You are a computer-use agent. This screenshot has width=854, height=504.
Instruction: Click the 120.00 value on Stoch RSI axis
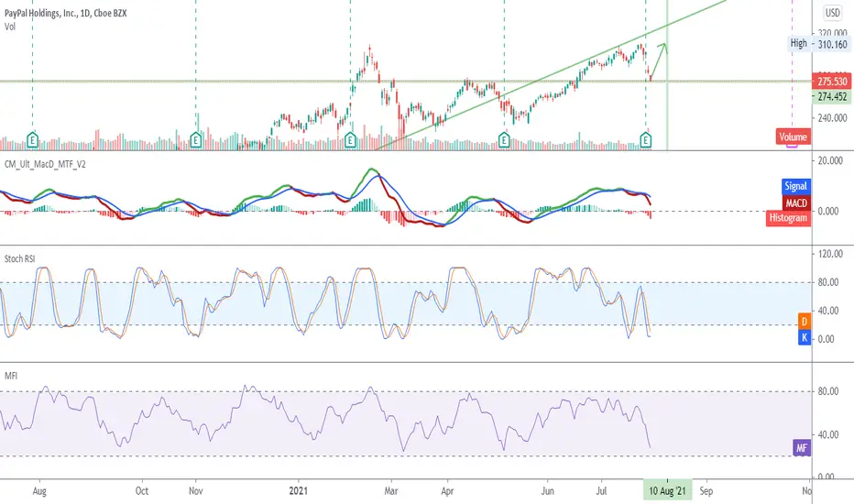tap(830, 254)
